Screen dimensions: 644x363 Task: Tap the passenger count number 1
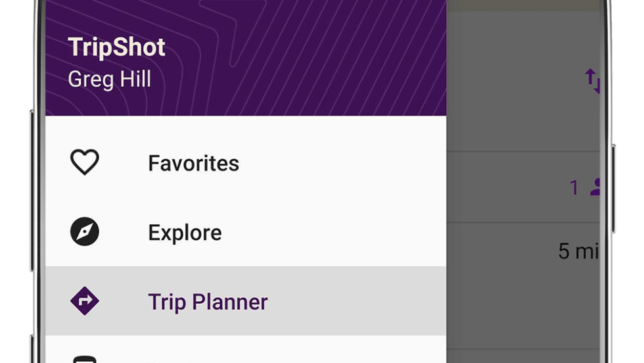point(574,188)
